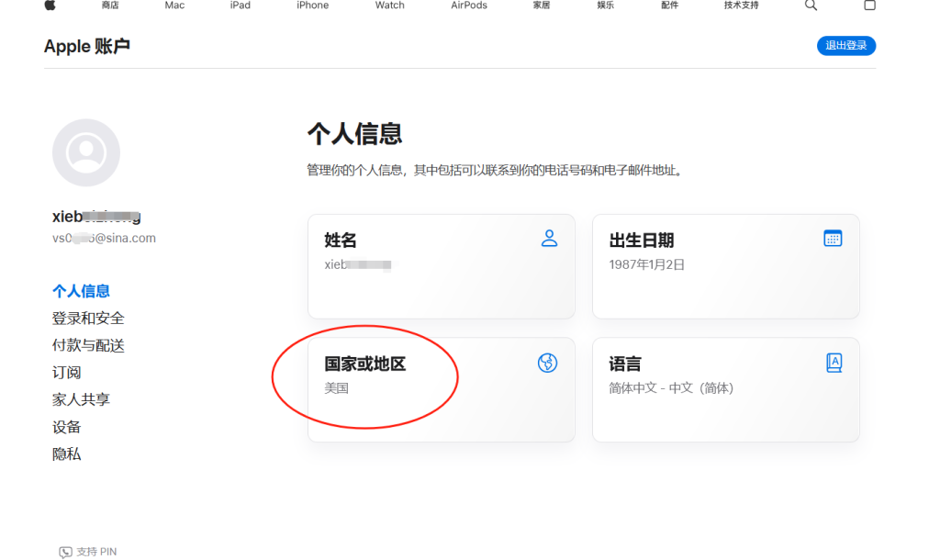
Task: Click the person icon in 姓名 card
Action: [549, 239]
